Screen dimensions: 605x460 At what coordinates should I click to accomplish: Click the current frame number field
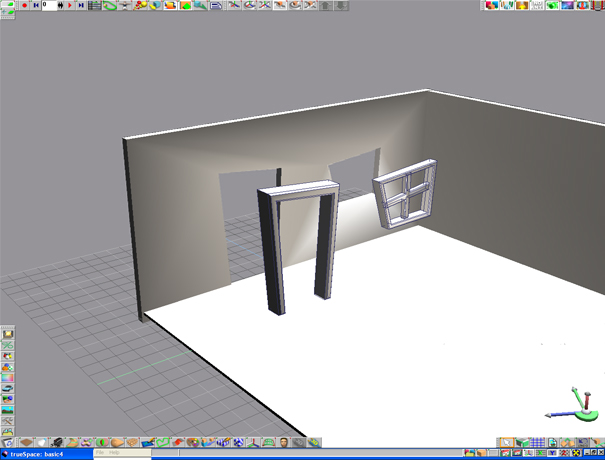[x=49, y=6]
